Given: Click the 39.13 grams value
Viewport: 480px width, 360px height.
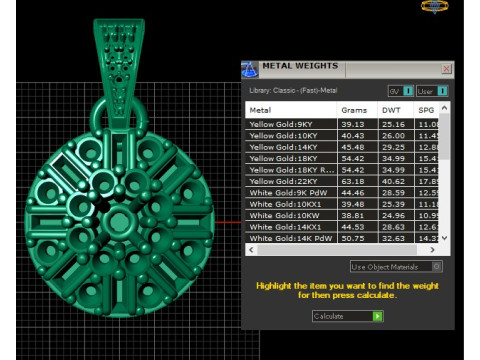Looking at the screenshot, I should tap(353, 124).
